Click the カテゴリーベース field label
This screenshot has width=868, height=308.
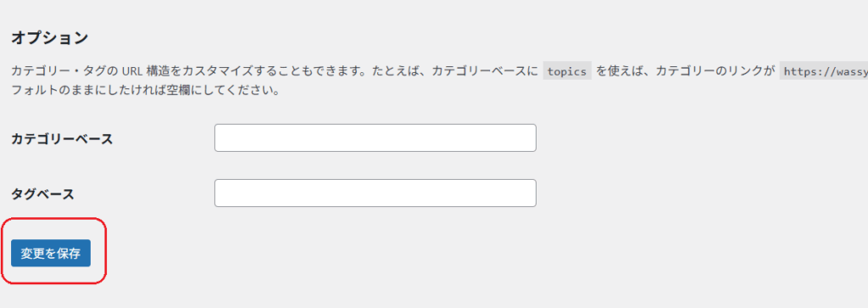point(62,139)
